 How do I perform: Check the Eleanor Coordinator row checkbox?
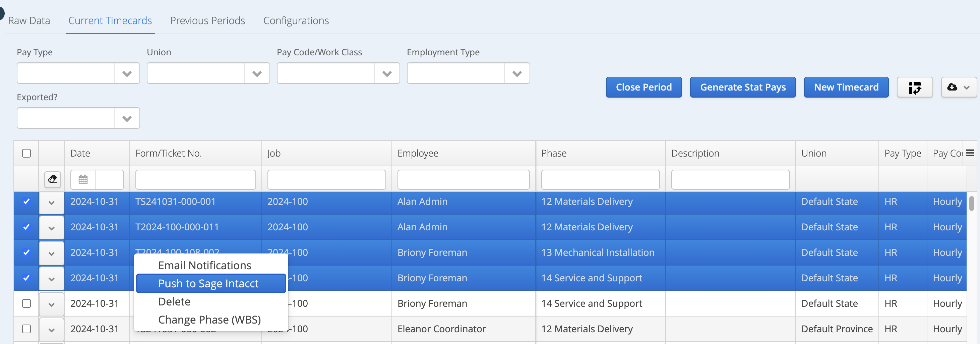26,329
